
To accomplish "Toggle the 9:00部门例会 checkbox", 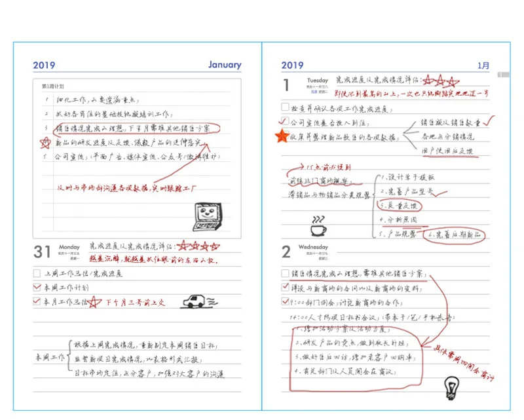I will click(285, 301).
